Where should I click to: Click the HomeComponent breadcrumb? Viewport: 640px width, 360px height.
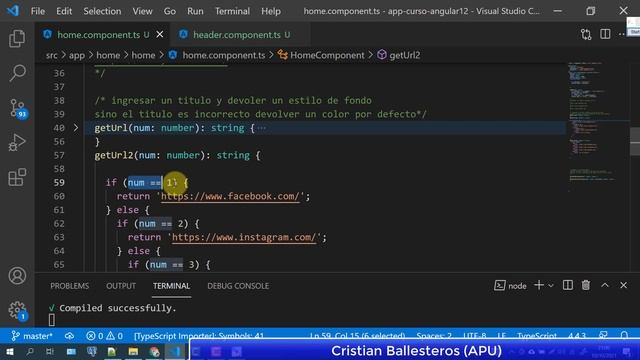tap(327, 55)
